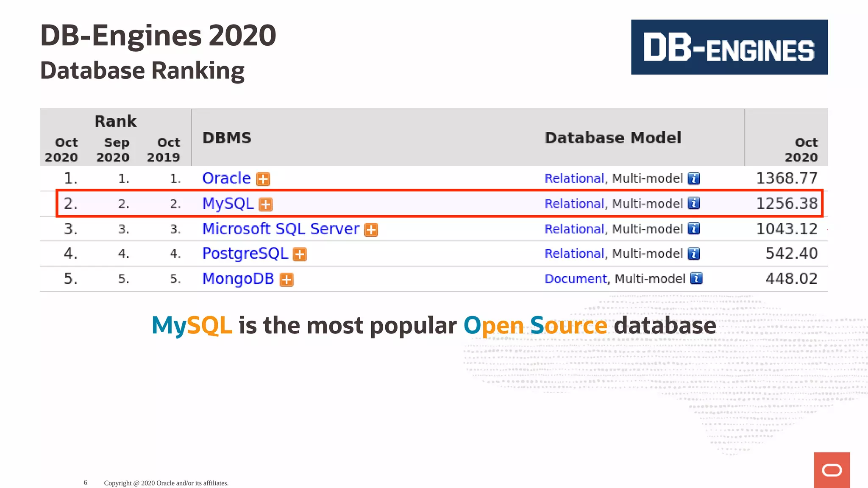Image resolution: width=868 pixels, height=488 pixels.
Task: Click the Relational link in the Oracle row
Action: (574, 178)
